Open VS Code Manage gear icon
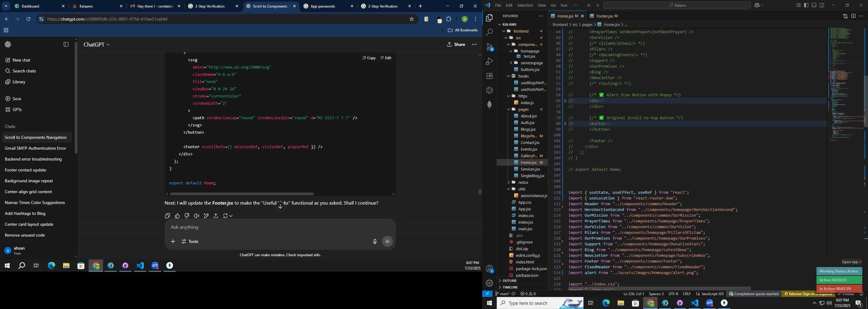Screen dimensions: 868x309 (x=489, y=283)
